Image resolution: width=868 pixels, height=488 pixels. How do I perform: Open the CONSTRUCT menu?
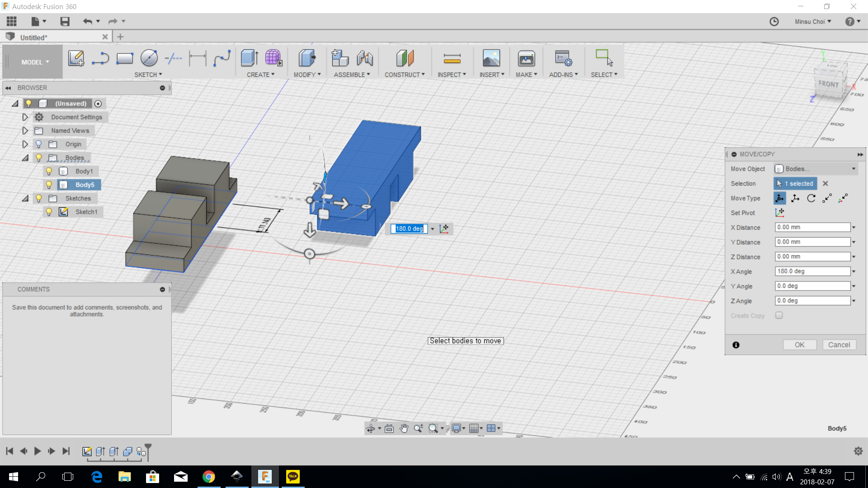(405, 75)
